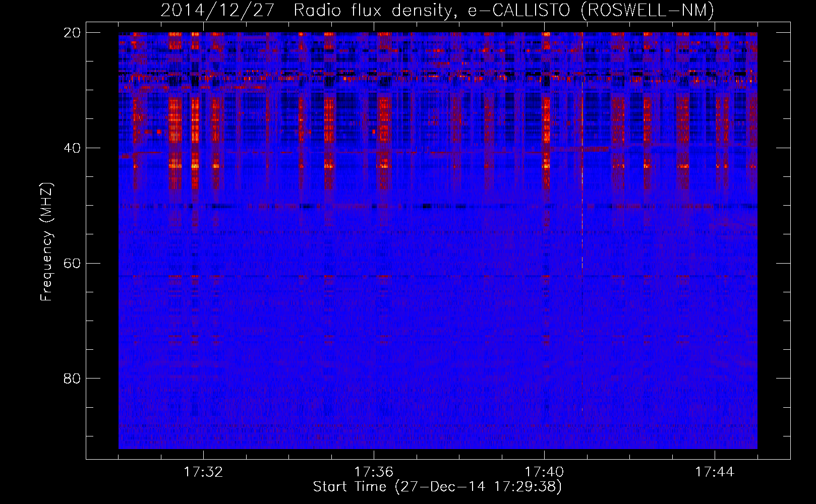This screenshot has width=816, height=504.
Task: Click the '20' frequency tick label
Action: (72, 33)
